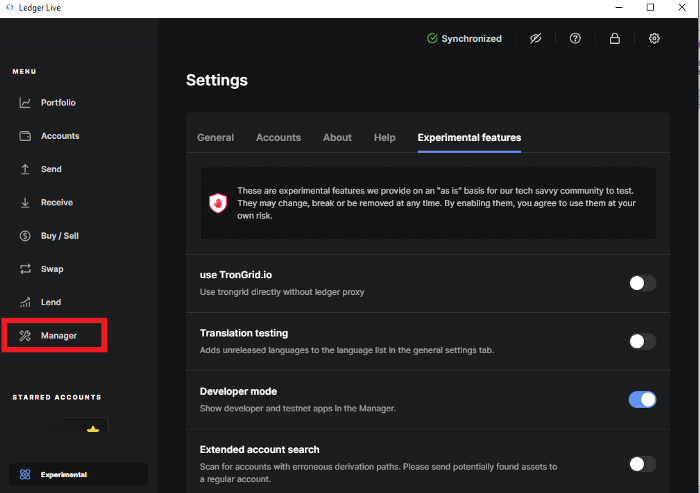The image size is (700, 493).
Task: Open Portfolio chart icon in sidebar
Action: (x=25, y=103)
